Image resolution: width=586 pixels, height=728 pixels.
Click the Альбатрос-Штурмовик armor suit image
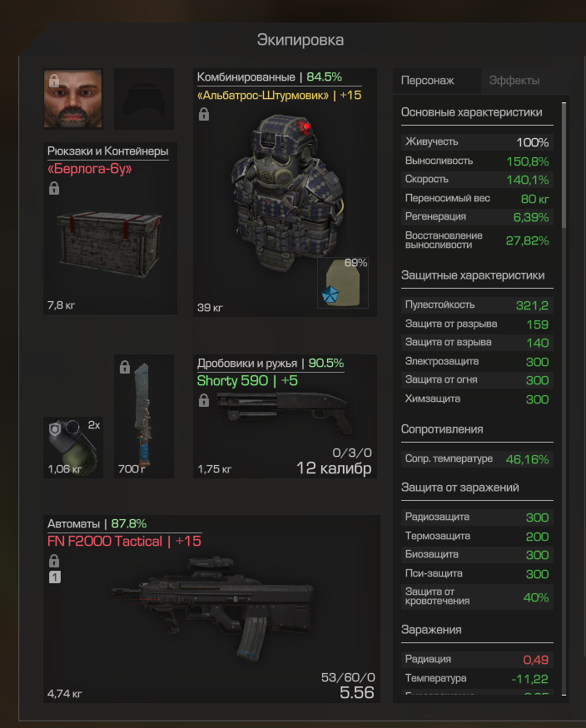(x=287, y=193)
